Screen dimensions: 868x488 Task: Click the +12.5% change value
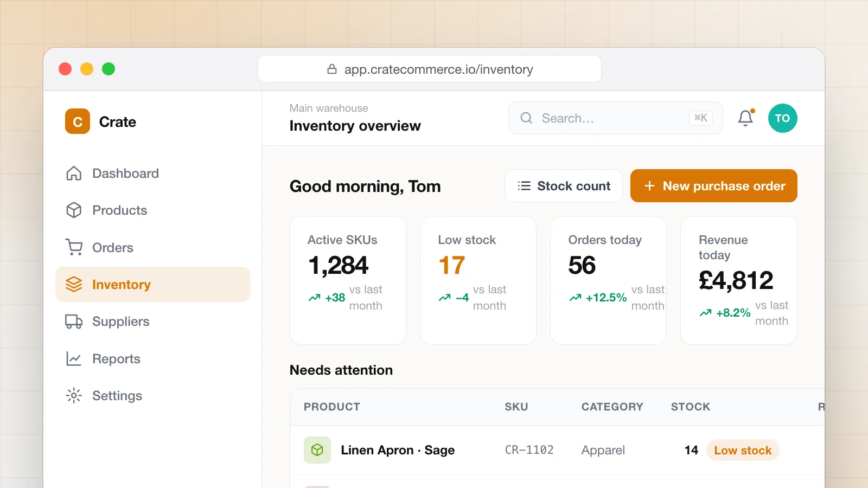[x=607, y=298]
